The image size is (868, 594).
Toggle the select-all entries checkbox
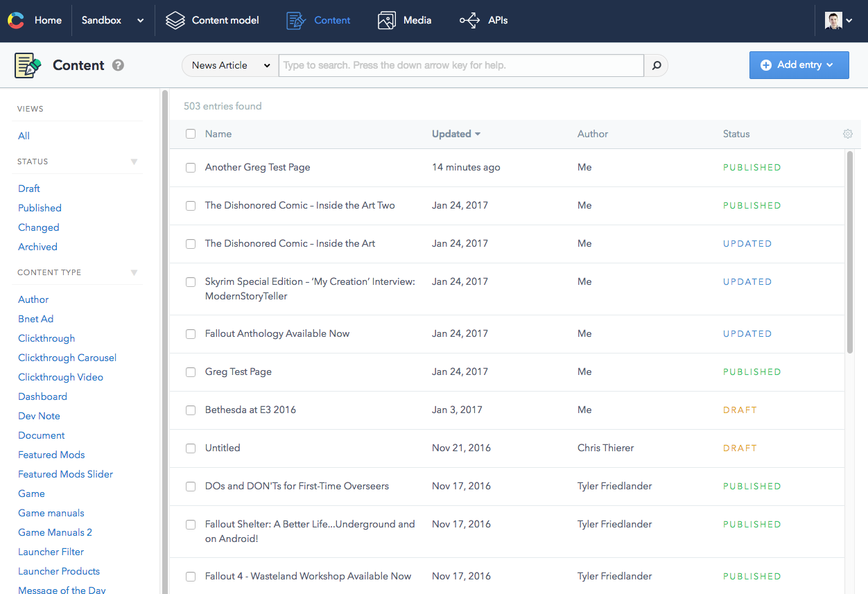(191, 134)
